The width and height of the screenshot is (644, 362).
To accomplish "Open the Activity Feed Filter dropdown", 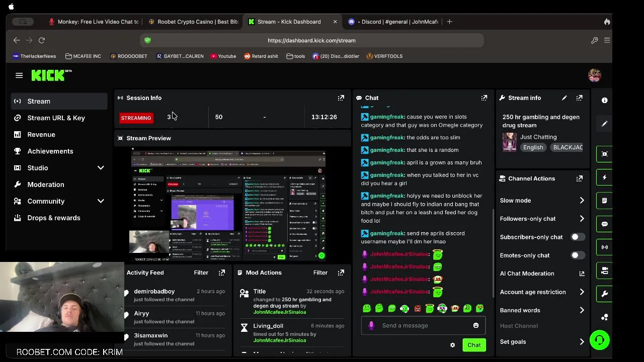I will tap(201, 273).
